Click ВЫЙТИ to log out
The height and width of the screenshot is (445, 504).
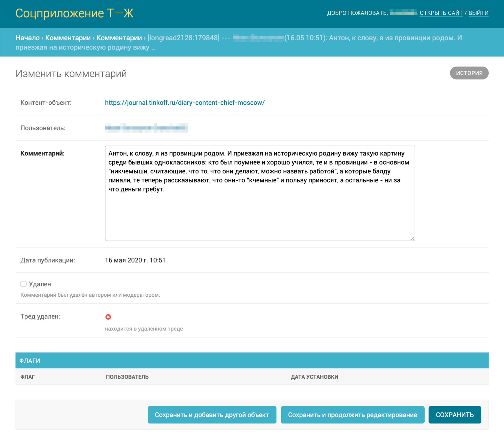point(478,13)
